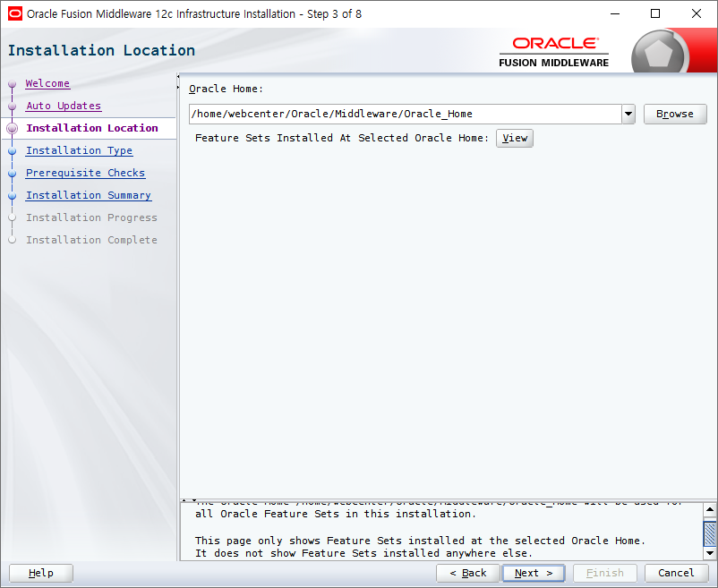Viewport: 718px width, 588px height.
Task: Click the 'Oracle Home:' label text
Action: 227,89
